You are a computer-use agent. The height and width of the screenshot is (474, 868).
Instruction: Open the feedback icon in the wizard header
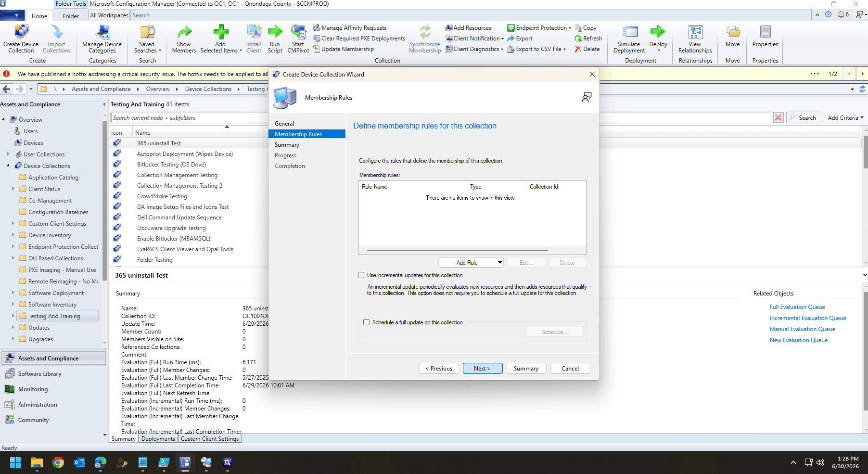587,98
